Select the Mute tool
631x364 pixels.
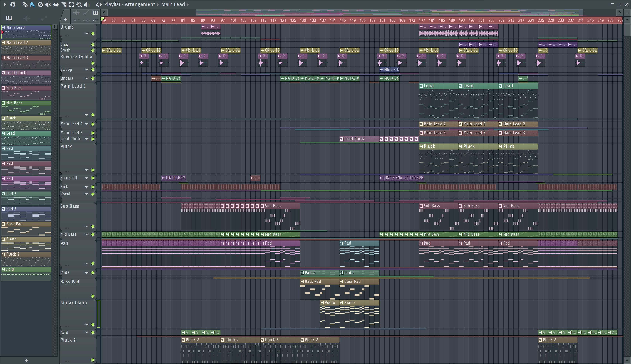pos(48,4)
